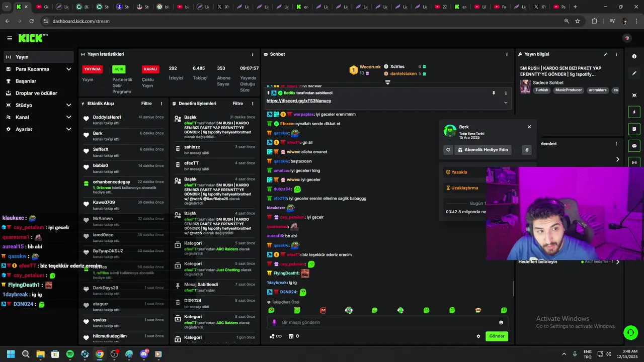Open the info icon in right sidebar

(x=634, y=56)
